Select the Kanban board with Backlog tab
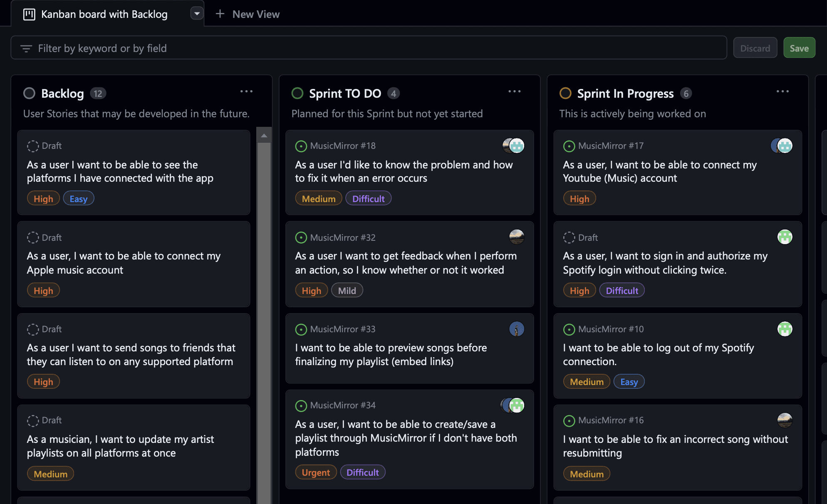 pos(104,15)
